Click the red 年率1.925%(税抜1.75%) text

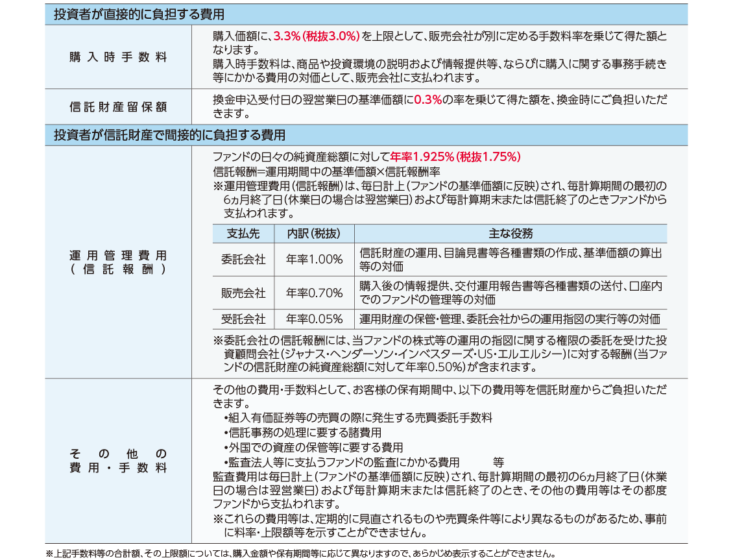coord(455,157)
